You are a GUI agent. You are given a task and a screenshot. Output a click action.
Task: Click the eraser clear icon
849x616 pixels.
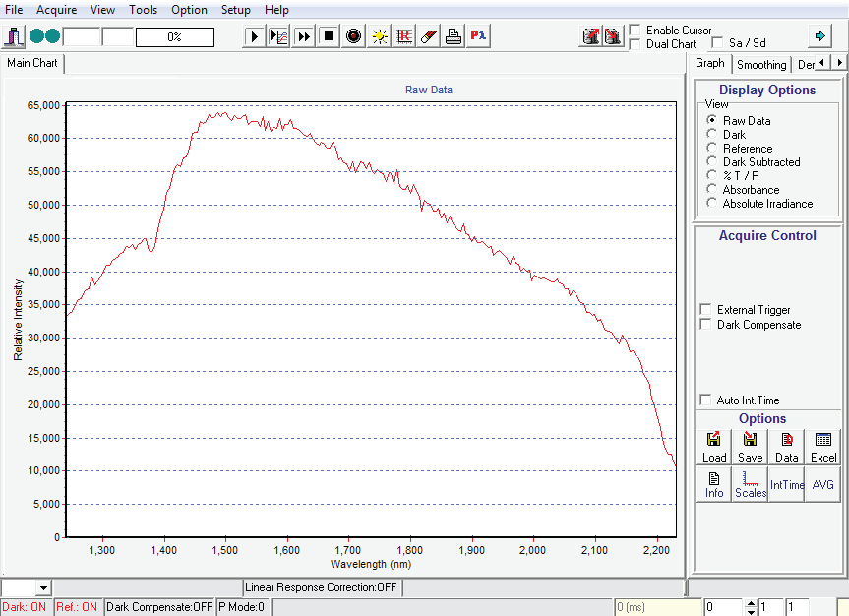pos(428,36)
